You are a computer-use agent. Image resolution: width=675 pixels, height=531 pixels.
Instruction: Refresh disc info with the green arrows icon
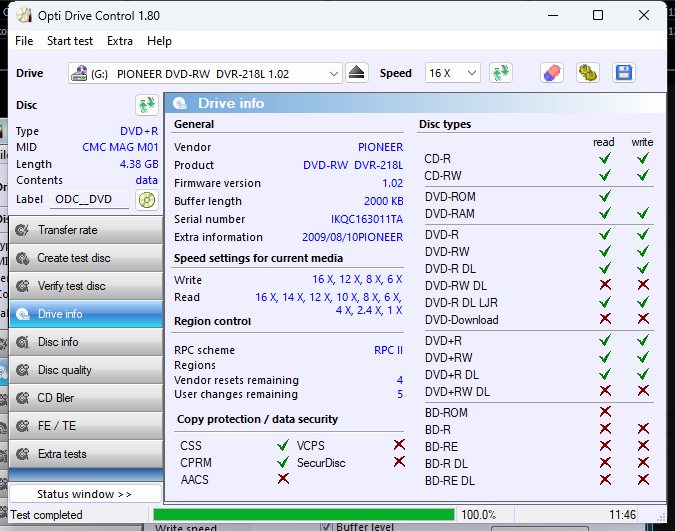(147, 105)
